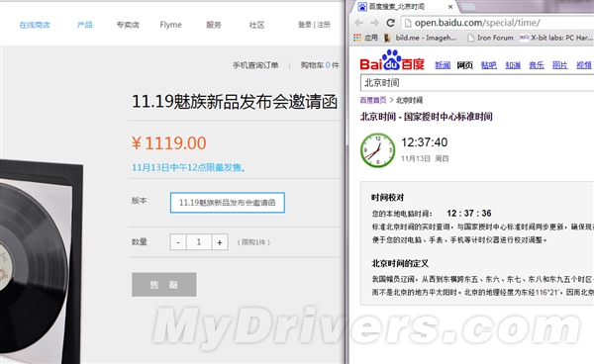Open 服务 in Meizu nav
594x364 pixels.
(x=214, y=25)
